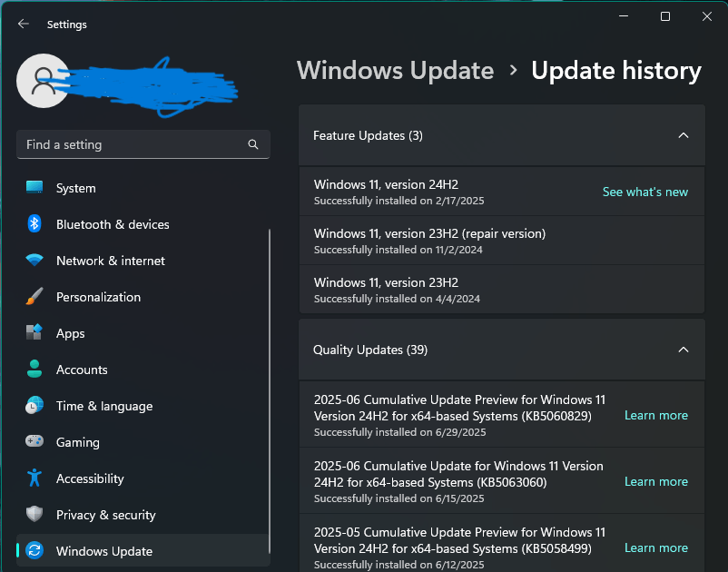Click the Privacy & security shield icon
The image size is (728, 572).
pos(34,514)
